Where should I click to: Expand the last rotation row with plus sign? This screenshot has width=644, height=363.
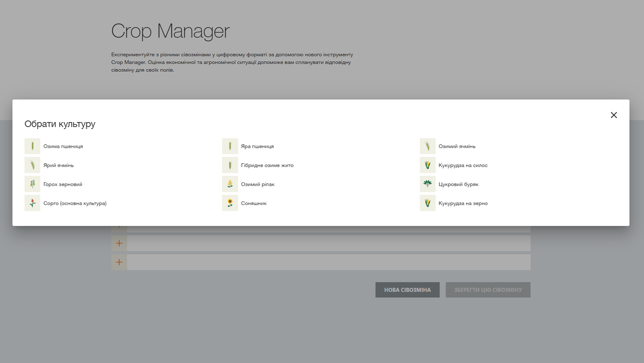119,262
